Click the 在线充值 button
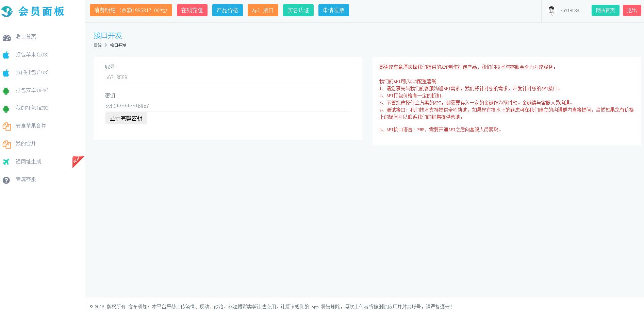Screen dimensions: 644x311 pyautogui.click(x=192, y=10)
